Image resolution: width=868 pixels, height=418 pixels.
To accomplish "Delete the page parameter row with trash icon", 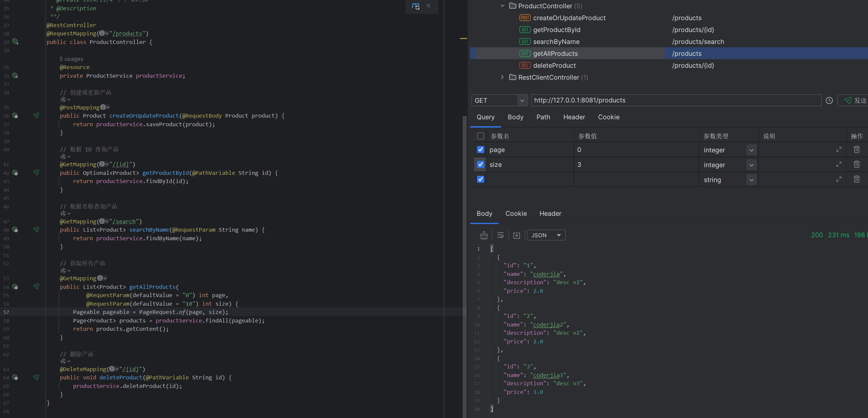I will click(856, 149).
